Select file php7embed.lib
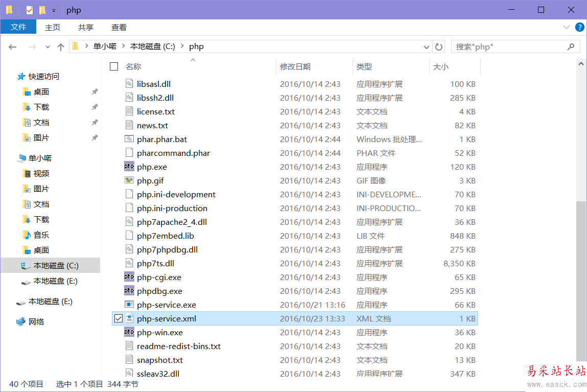Image resolution: width=587 pixels, height=392 pixels. click(166, 236)
